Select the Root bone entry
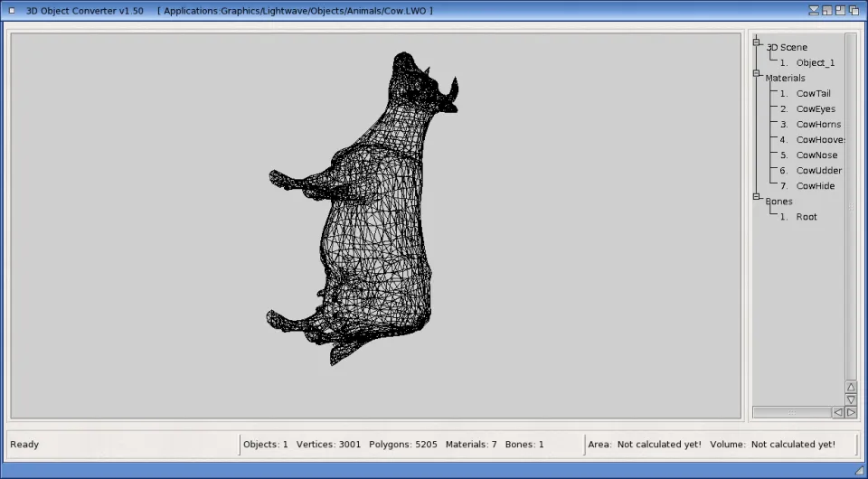 806,217
